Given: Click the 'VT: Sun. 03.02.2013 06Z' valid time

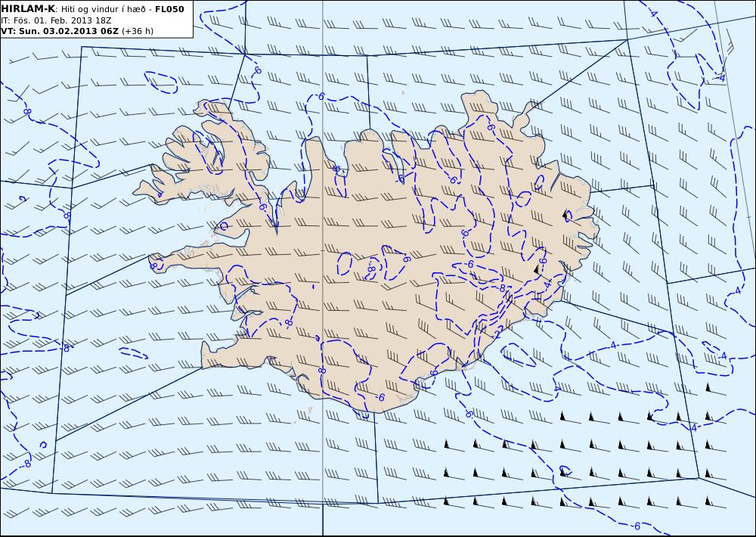Looking at the screenshot, I should [x=60, y=31].
